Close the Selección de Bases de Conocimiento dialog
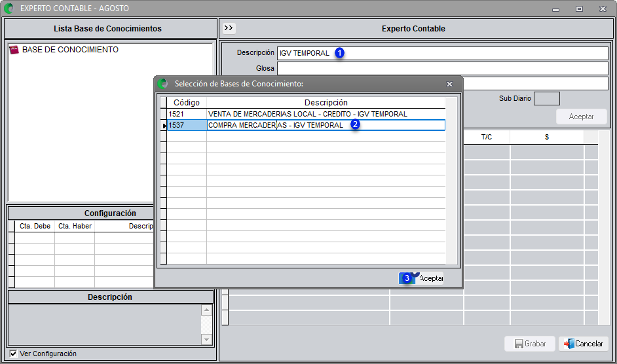617x364 pixels. (x=450, y=84)
